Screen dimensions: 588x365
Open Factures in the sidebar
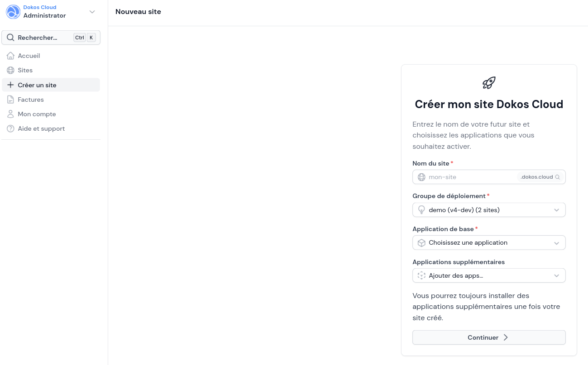pos(51,100)
